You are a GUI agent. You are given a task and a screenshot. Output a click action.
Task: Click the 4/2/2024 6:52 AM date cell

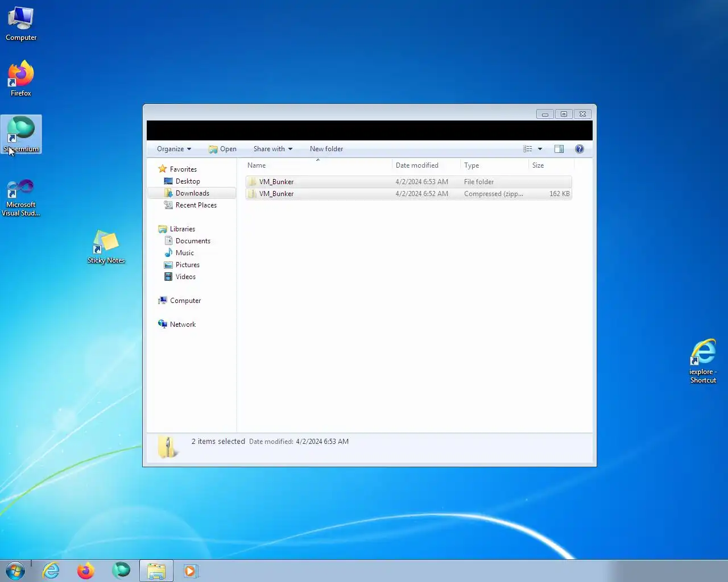click(422, 194)
